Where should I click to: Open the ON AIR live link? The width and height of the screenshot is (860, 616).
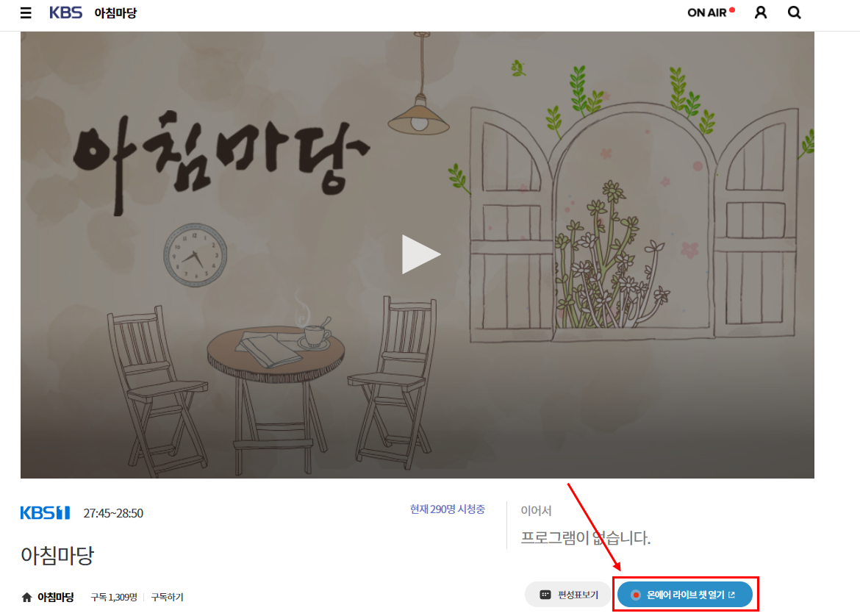click(x=711, y=12)
